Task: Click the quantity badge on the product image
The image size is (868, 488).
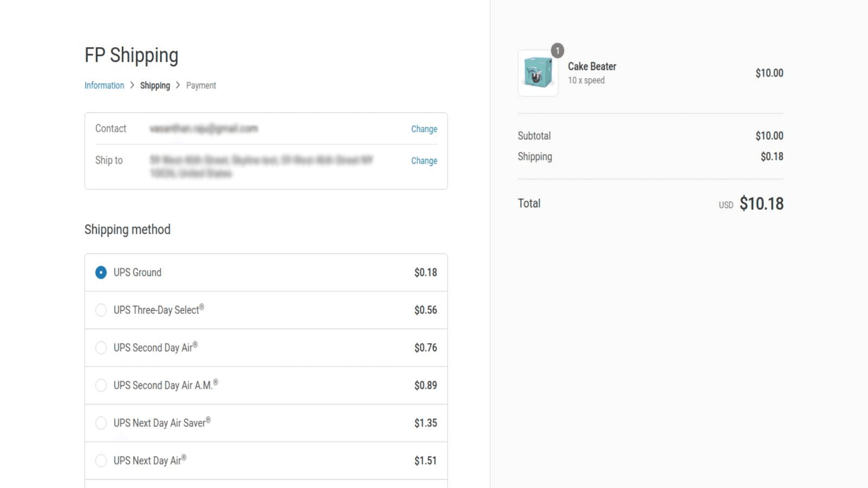Action: pos(557,50)
